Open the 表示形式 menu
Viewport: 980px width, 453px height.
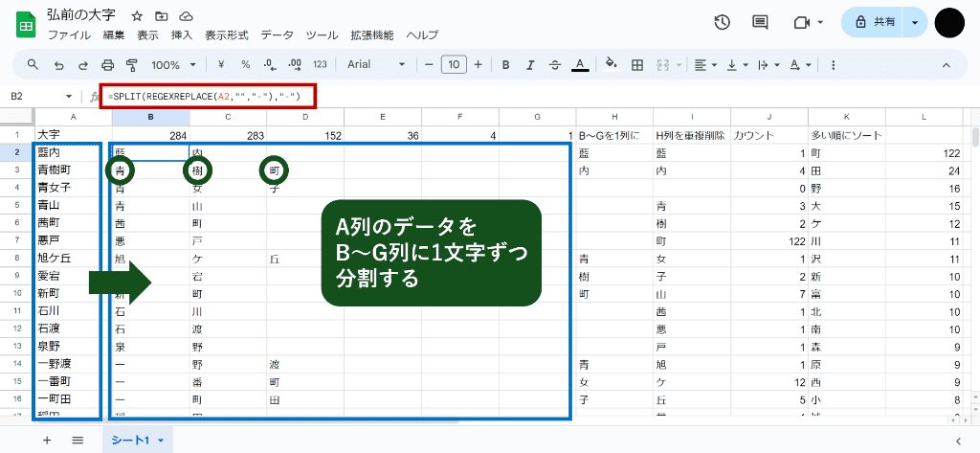click(x=226, y=34)
